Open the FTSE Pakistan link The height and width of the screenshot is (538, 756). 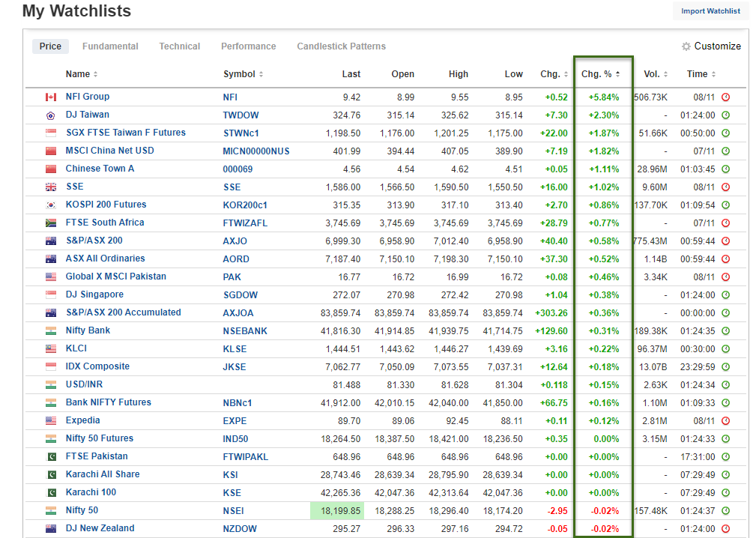coord(97,456)
